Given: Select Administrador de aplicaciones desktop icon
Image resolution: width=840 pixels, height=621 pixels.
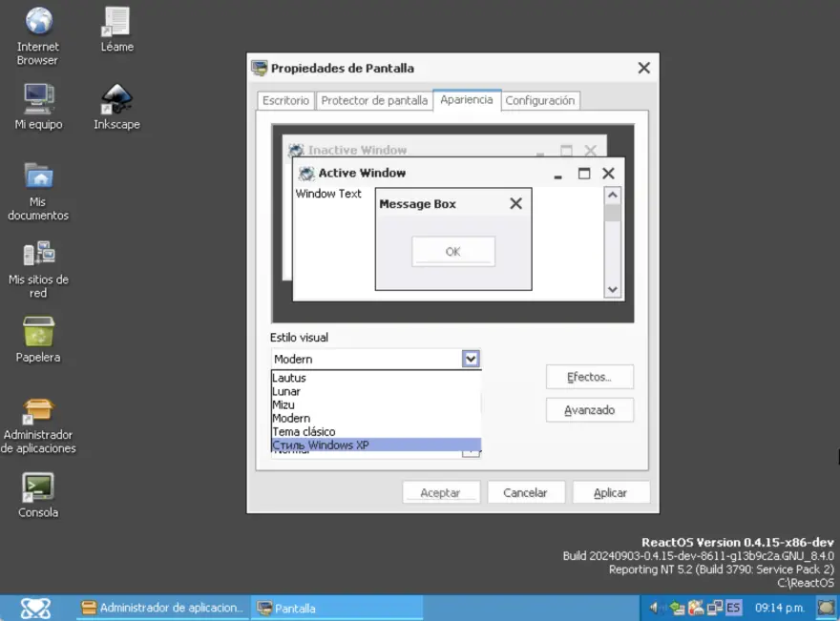Looking at the screenshot, I should coord(38,425).
